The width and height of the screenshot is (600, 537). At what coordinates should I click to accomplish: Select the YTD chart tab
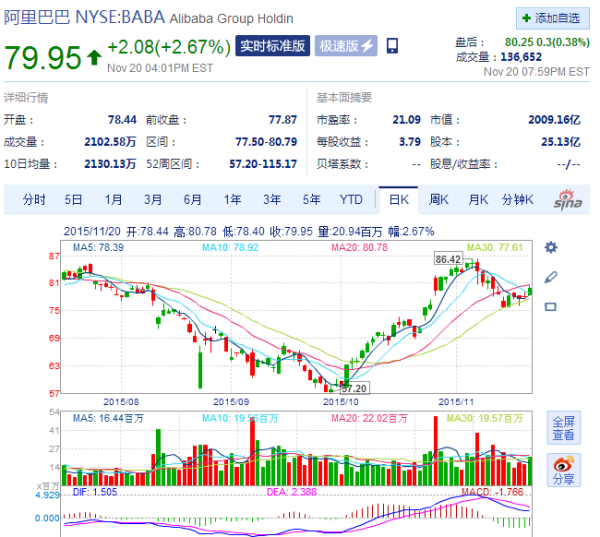[x=351, y=199]
